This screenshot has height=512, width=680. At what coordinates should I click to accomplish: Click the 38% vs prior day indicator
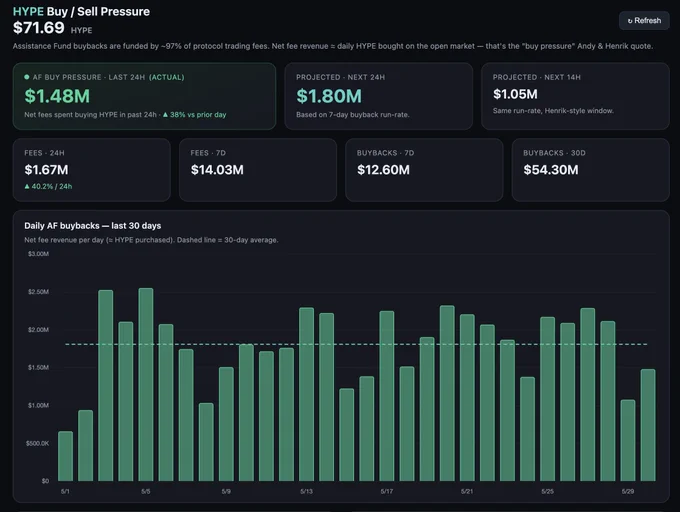pos(195,115)
